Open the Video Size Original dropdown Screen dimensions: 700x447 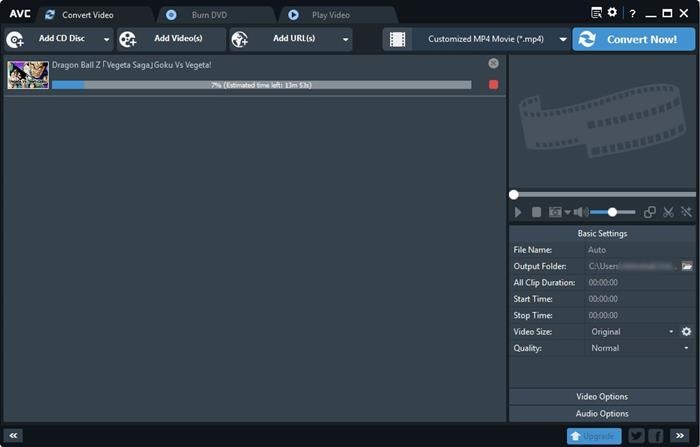pyautogui.click(x=632, y=332)
